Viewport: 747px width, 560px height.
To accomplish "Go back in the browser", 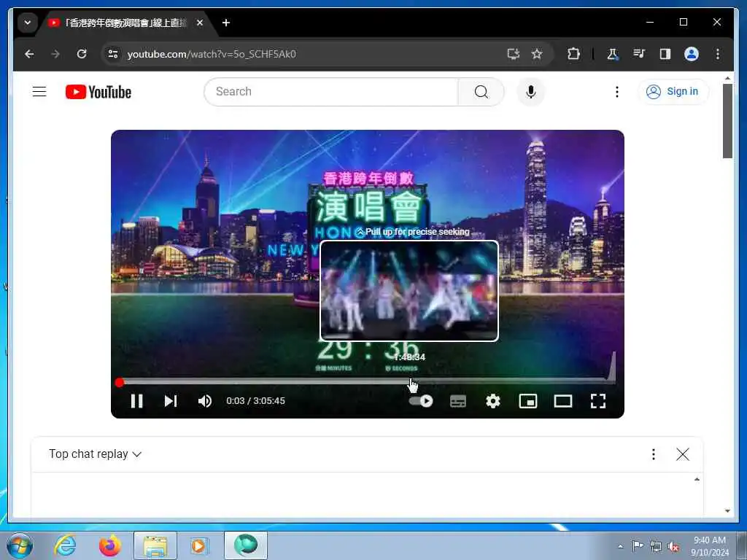I will click(x=29, y=54).
